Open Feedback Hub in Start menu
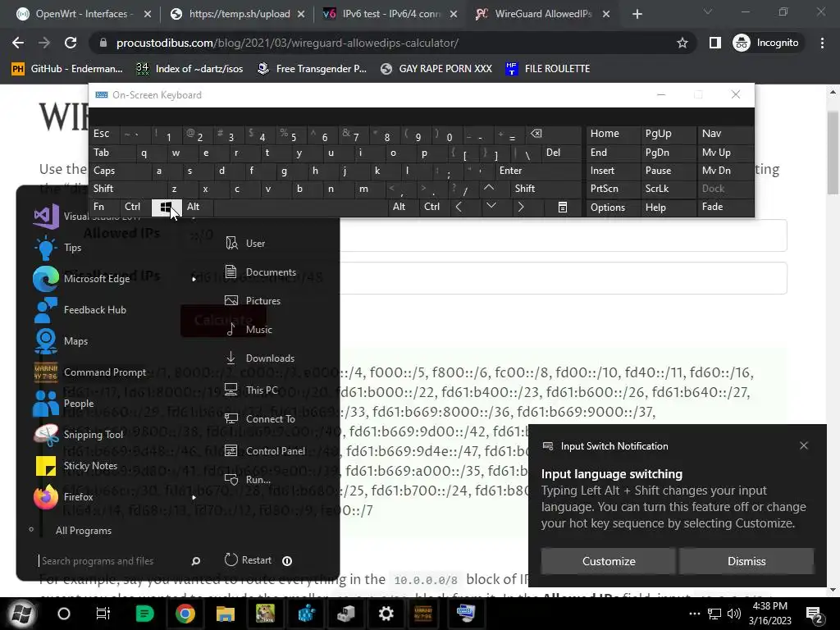The height and width of the screenshot is (630, 840). [x=80, y=309]
